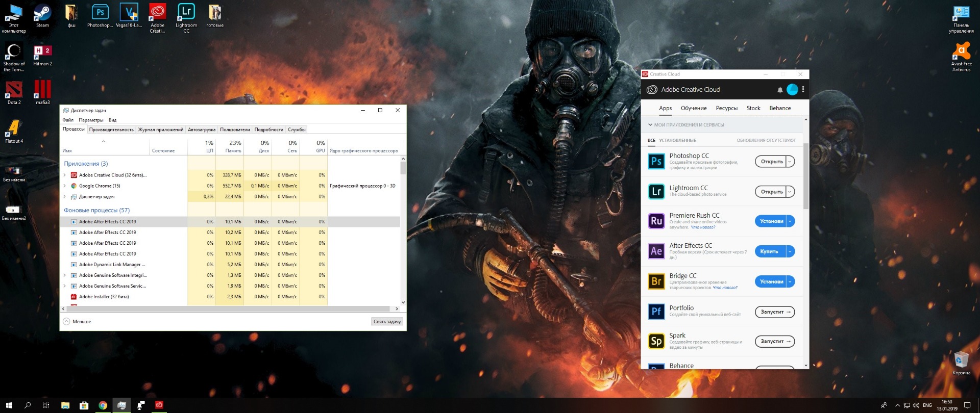
Task: Switch to the 'Службы' tab
Action: [x=297, y=130]
